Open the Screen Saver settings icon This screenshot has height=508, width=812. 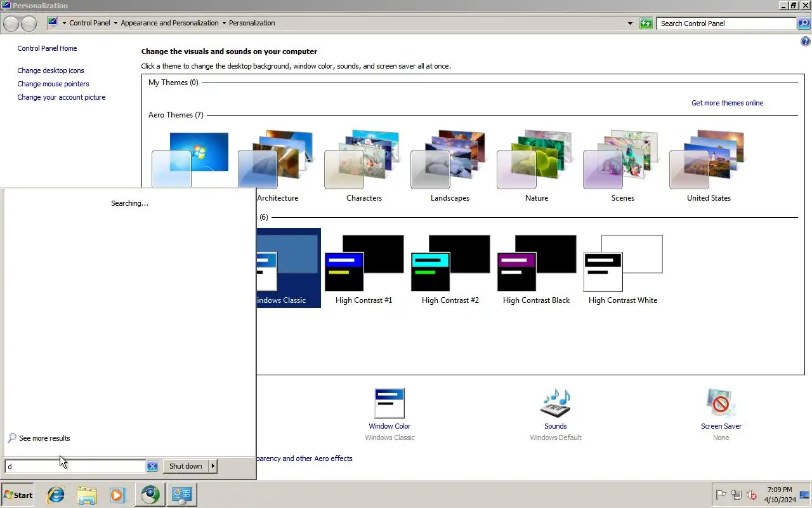721,403
